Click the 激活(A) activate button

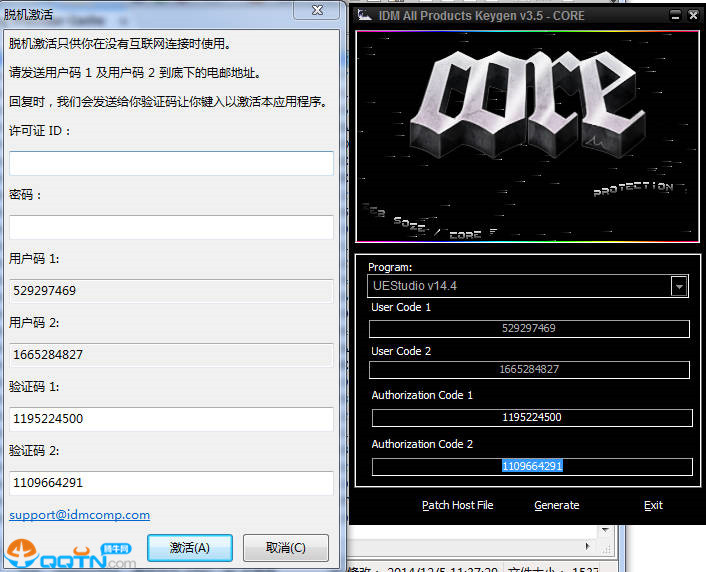(189, 548)
